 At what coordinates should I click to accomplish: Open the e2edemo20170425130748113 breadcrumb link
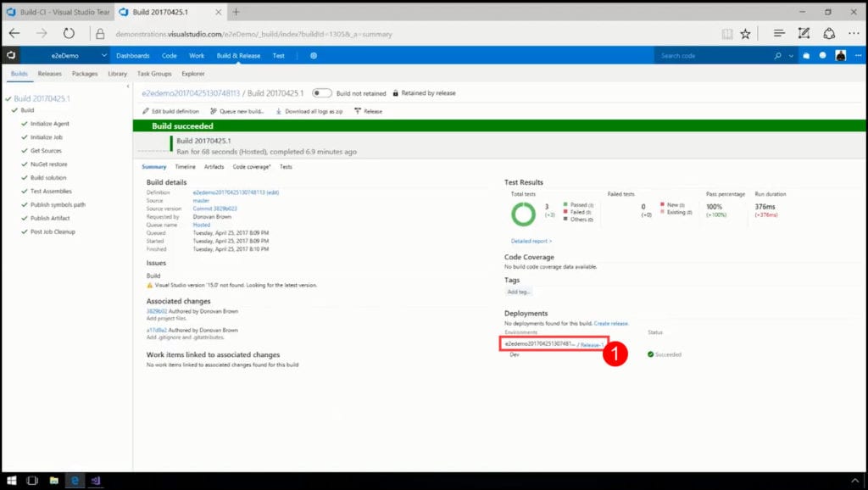click(x=191, y=93)
